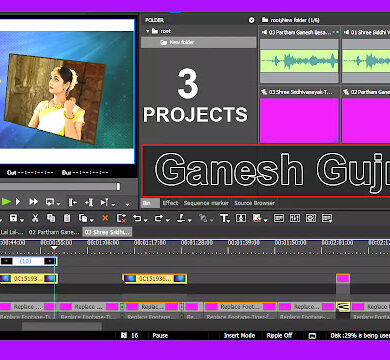Click the Next Edit Point icon in player
The height and width of the screenshot is (360, 390).
tap(104, 202)
